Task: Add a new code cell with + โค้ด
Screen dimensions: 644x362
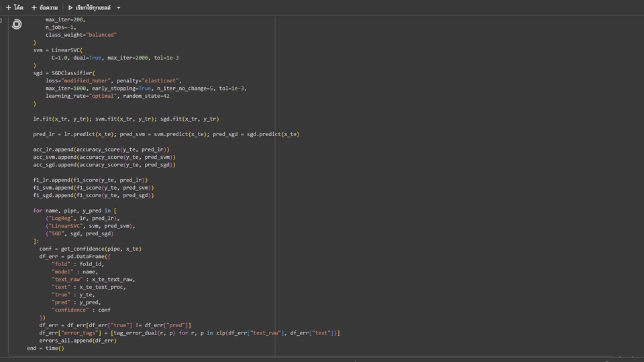Action: [x=15, y=7]
